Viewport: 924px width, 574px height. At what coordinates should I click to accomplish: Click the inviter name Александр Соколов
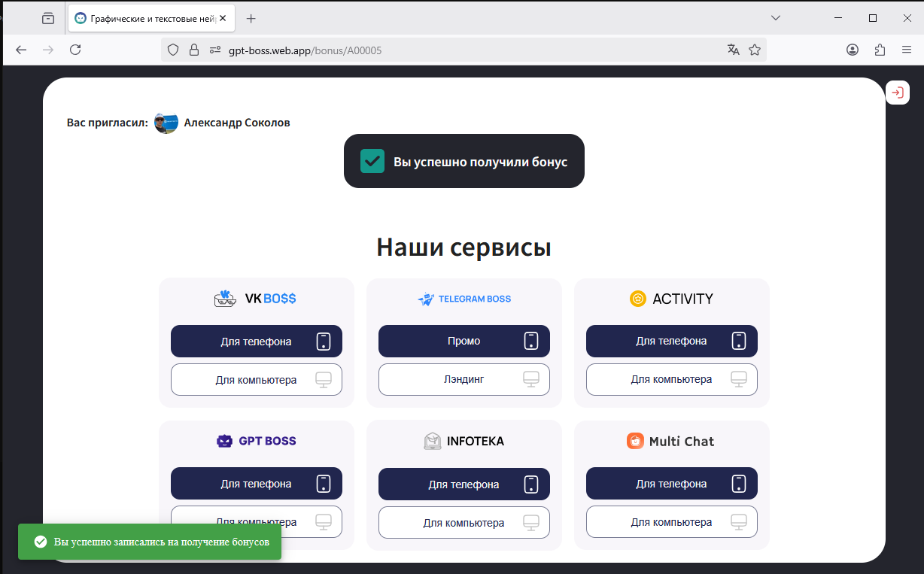[x=237, y=123]
